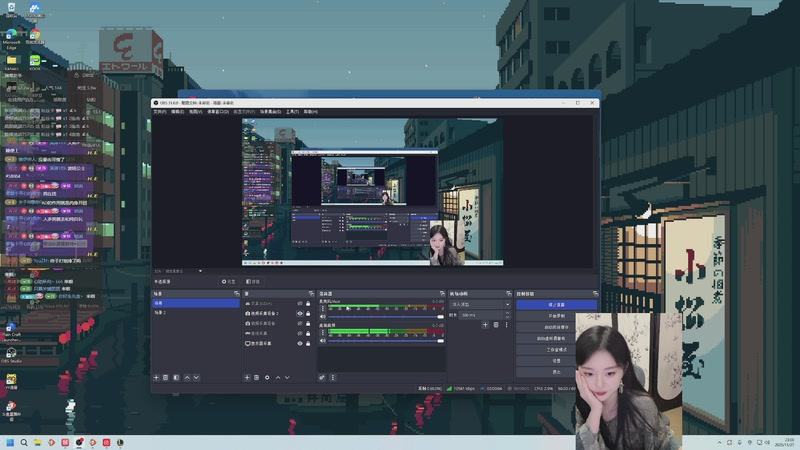
Task: Open the 编辑(E) menu
Action: click(x=178, y=112)
